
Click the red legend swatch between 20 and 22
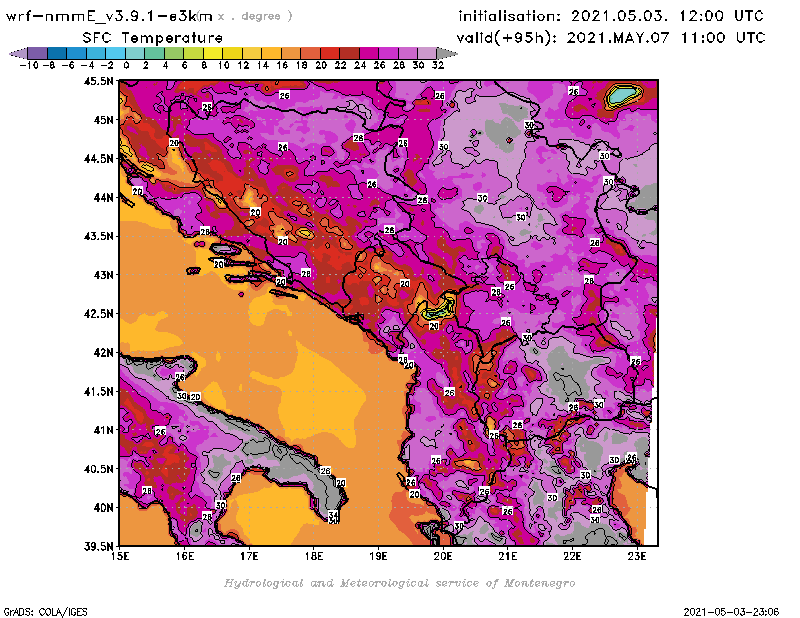(x=330, y=53)
